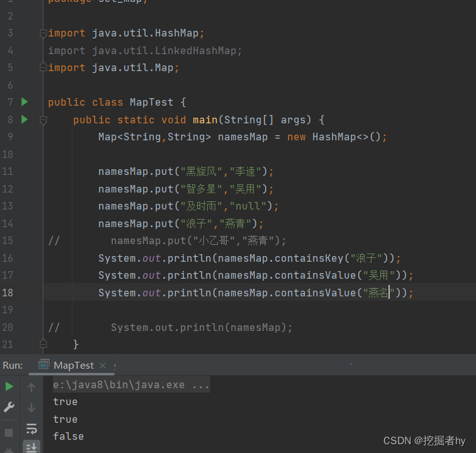Click second 'true' console output line
The height and width of the screenshot is (453, 476).
coord(65,419)
